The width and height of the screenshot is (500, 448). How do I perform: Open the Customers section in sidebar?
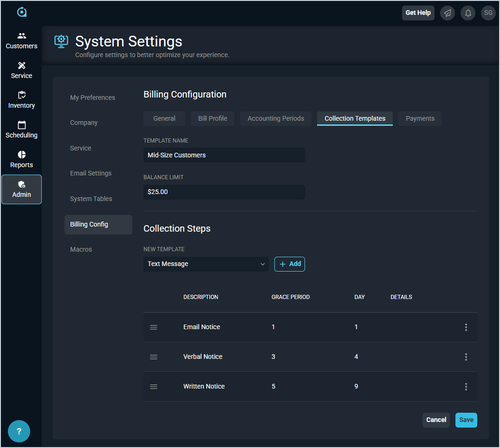(x=21, y=41)
